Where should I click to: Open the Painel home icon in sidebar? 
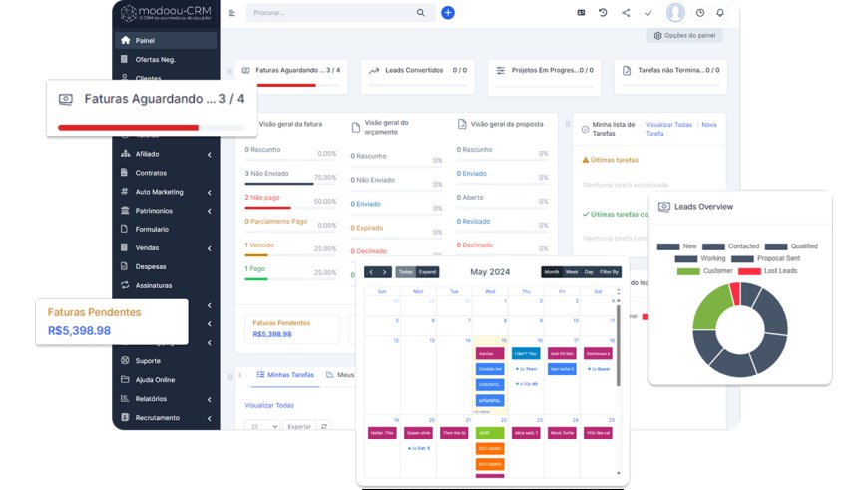(125, 40)
